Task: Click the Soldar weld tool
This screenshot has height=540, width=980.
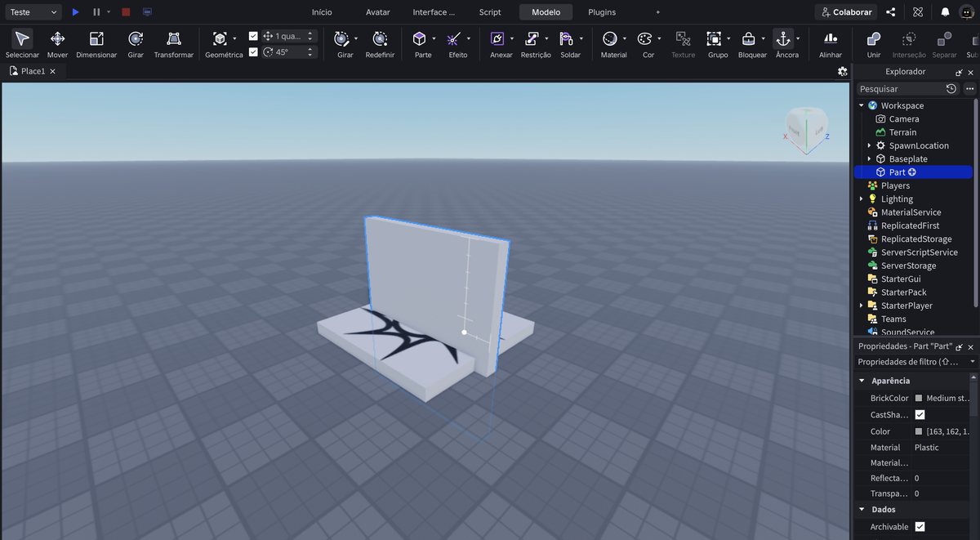Action: point(566,38)
